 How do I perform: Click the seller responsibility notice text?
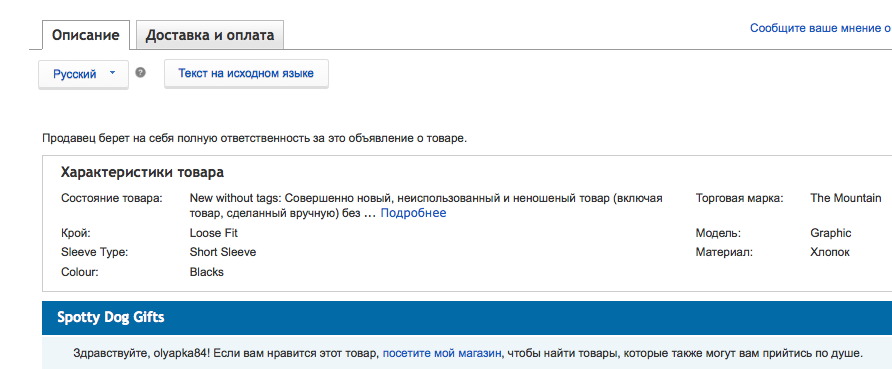pyautogui.click(x=254, y=138)
